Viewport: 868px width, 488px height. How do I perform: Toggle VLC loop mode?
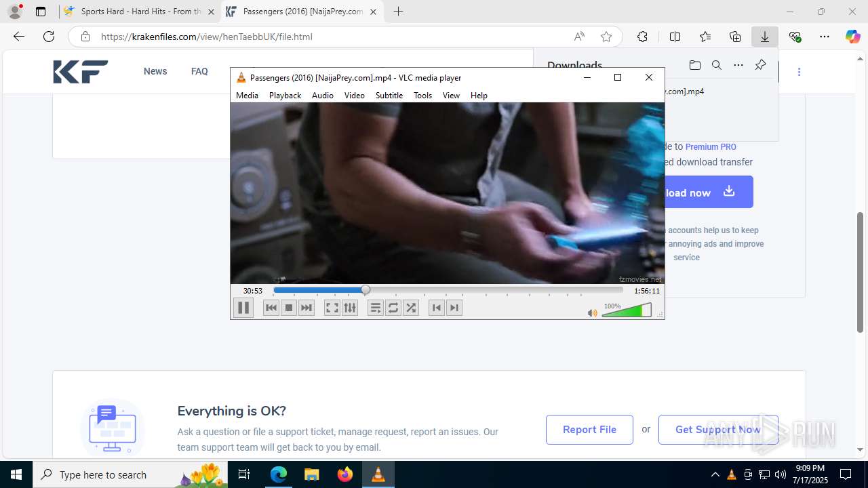pyautogui.click(x=393, y=308)
